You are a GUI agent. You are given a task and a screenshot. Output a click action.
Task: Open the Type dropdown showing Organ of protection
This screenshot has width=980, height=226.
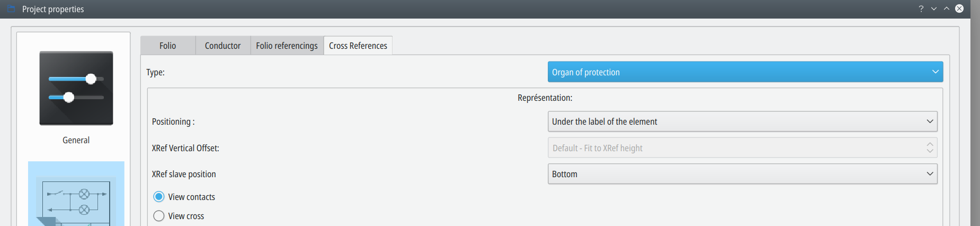[745, 72]
